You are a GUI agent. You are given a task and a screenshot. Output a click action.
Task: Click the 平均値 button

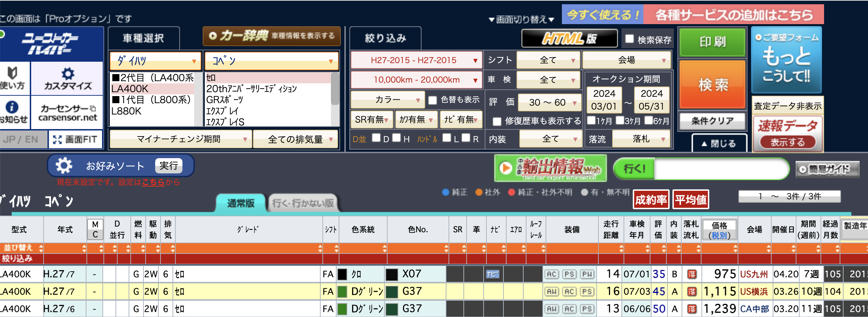691,200
